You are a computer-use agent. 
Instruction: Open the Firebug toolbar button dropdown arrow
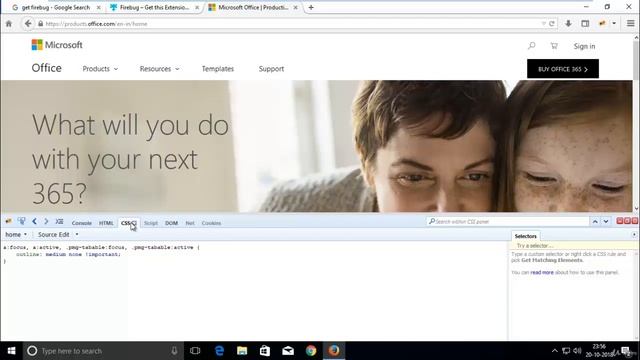[x=614, y=24]
